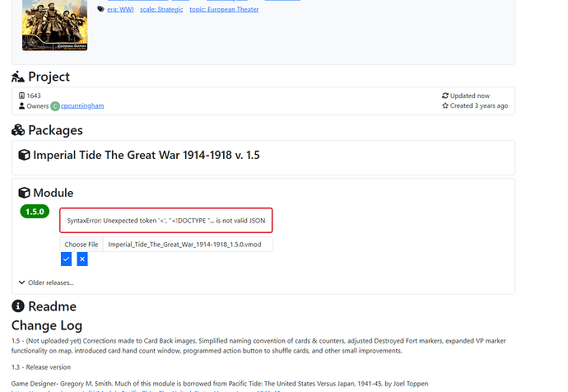Click the Readme heading icon
The width and height of the screenshot is (568, 392).
click(18, 307)
